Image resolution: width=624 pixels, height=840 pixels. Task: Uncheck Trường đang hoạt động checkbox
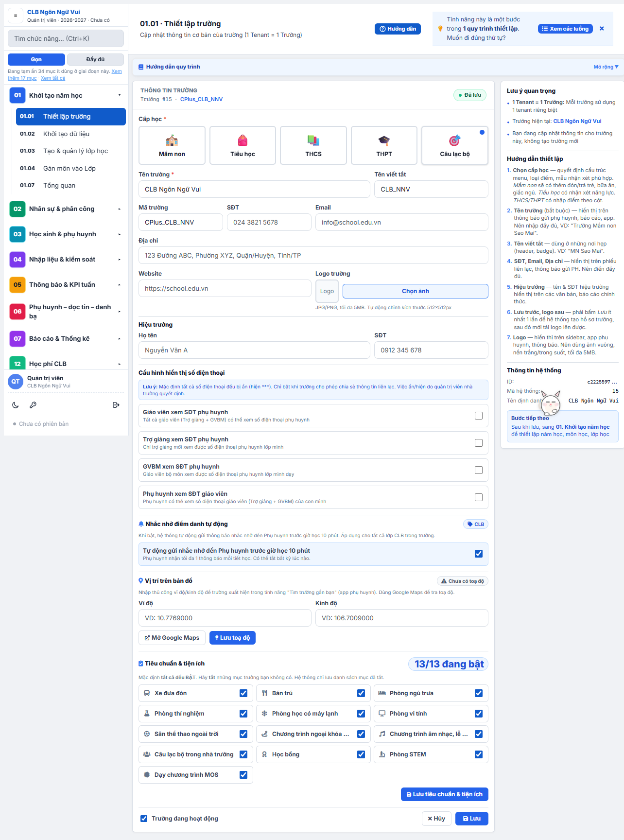pyautogui.click(x=144, y=819)
